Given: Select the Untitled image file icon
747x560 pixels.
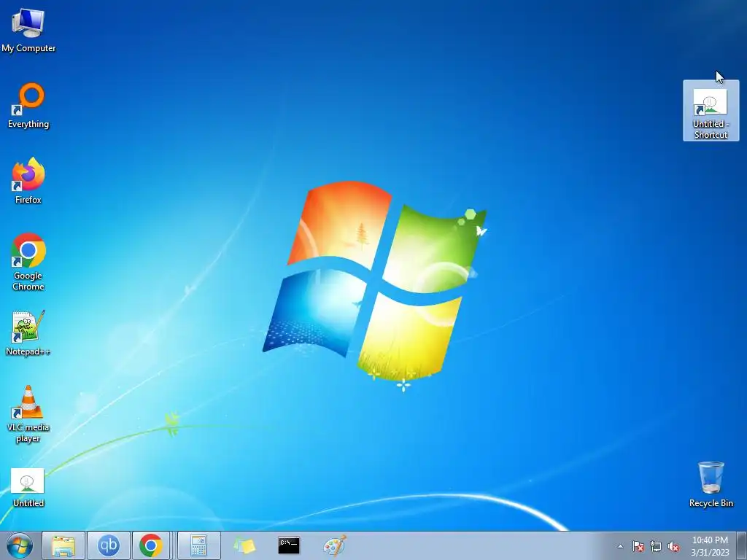Looking at the screenshot, I should 28,488.
